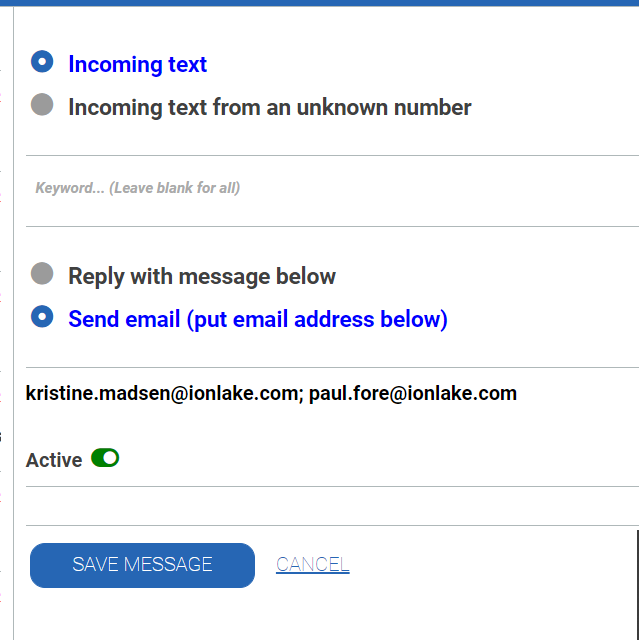Select 'Reply with message below' radio button
The width and height of the screenshot is (639, 640).
coord(42,273)
